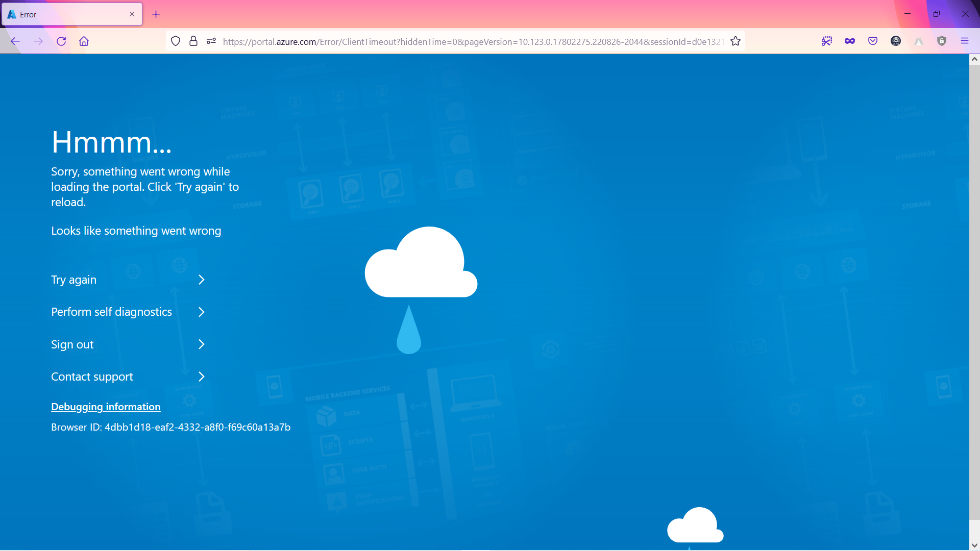This screenshot has height=551, width=980.
Task: Expand the Contact support chevron
Action: click(202, 377)
